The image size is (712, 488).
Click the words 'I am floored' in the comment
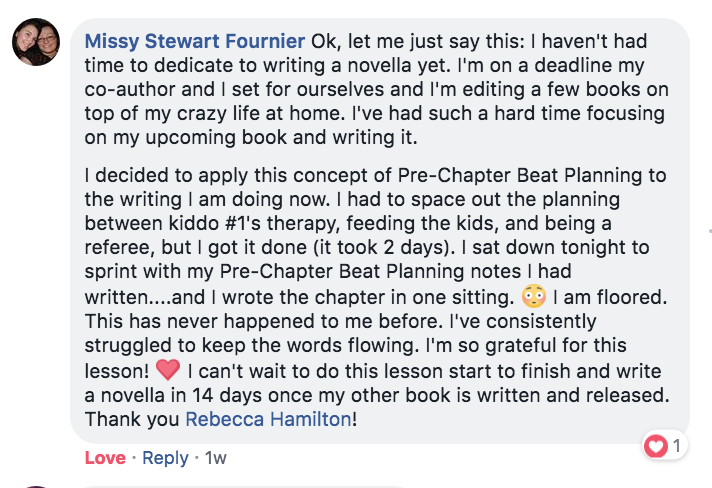609,297
